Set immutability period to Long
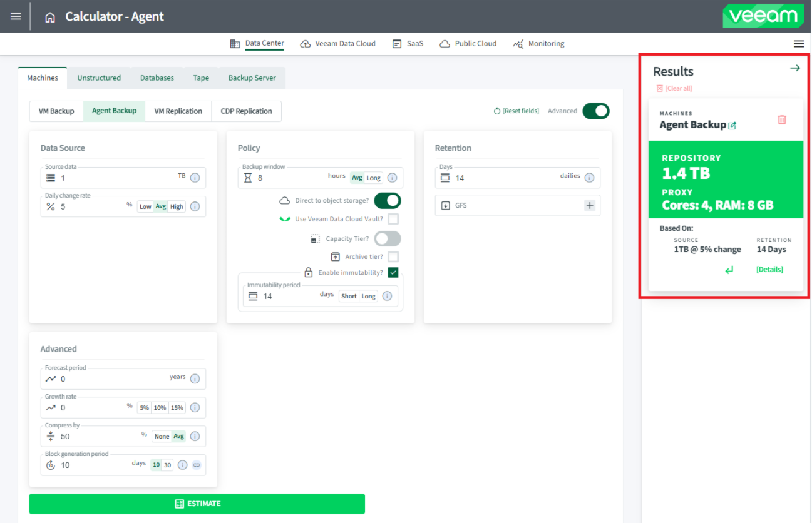 point(368,296)
